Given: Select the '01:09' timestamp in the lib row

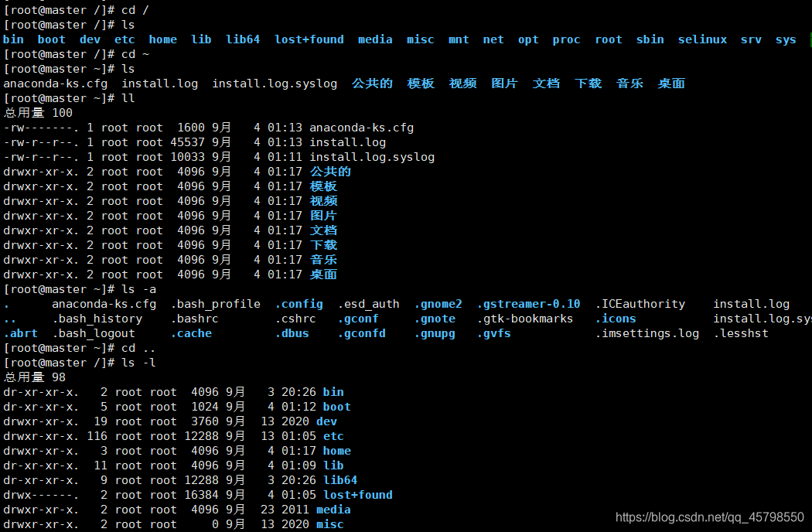Looking at the screenshot, I should (x=299, y=465).
